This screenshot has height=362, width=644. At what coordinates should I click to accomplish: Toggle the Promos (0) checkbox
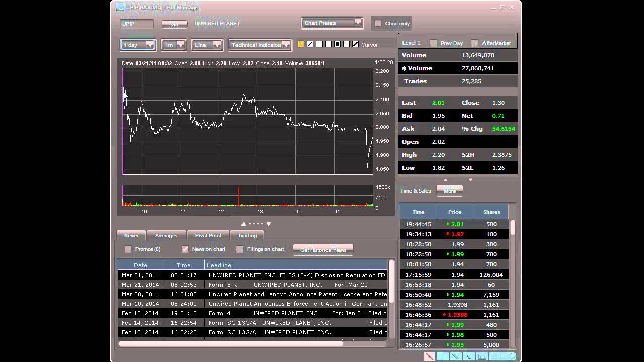click(128, 249)
